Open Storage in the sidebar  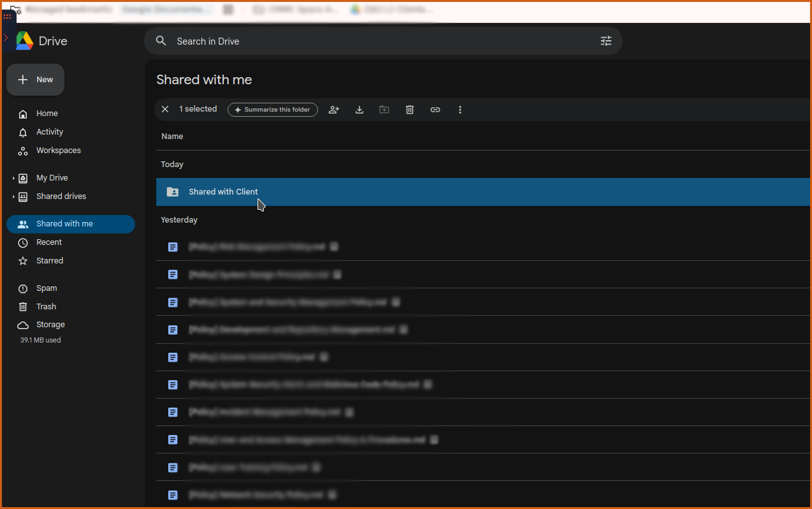click(x=50, y=325)
